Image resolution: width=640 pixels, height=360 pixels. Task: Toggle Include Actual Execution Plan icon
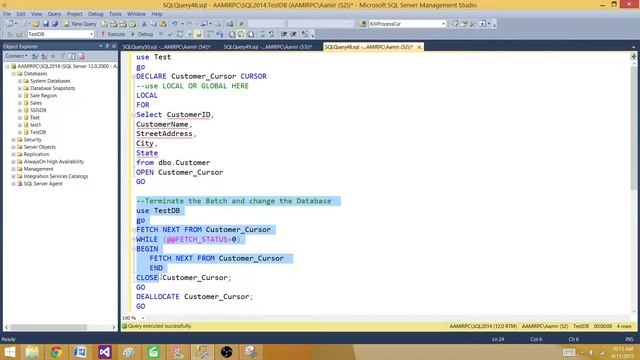tap(210, 34)
